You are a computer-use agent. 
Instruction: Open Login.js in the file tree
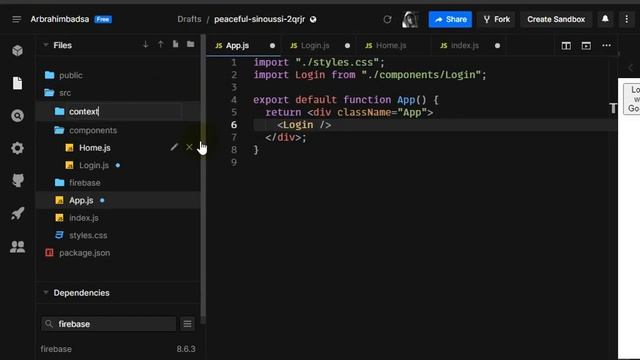click(x=94, y=165)
